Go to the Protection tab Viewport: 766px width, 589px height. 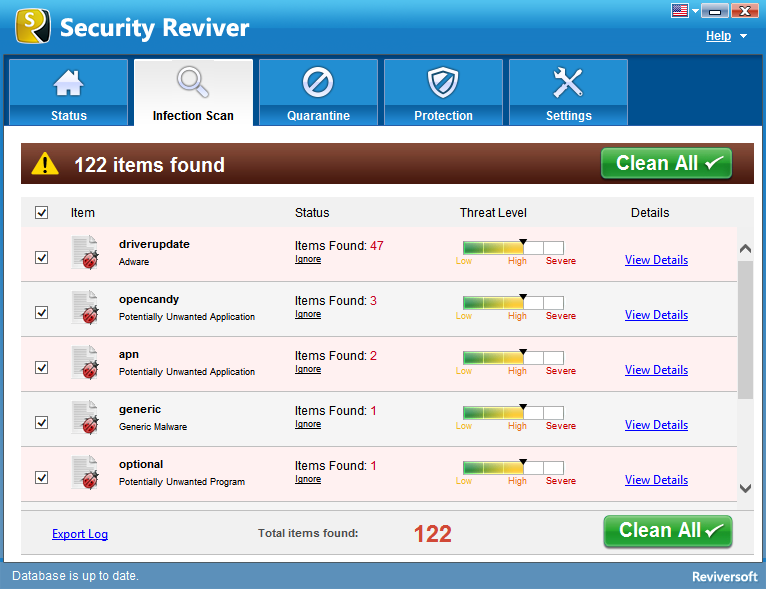click(443, 92)
